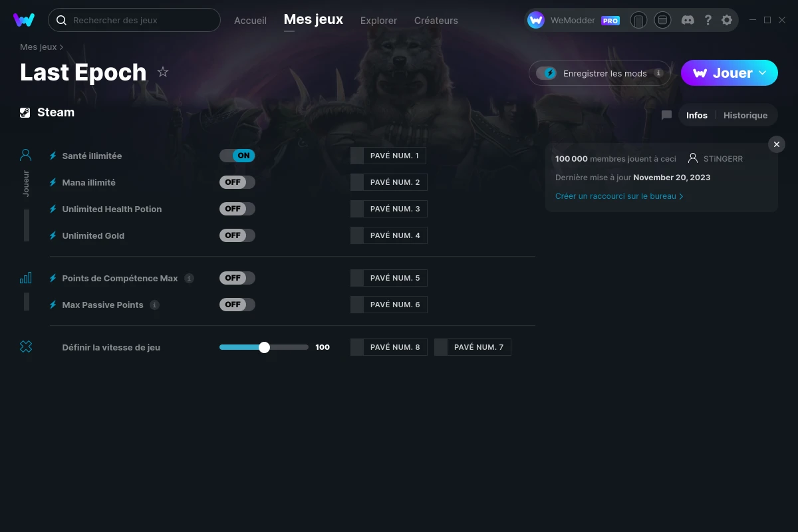This screenshot has width=798, height=532.
Task: Click the game speed slider handle
Action: [x=264, y=347]
